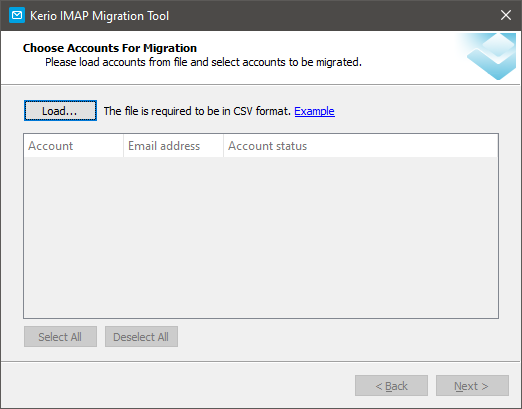Image resolution: width=522 pixels, height=409 pixels.
Task: Click the Select All button
Action: (x=60, y=337)
